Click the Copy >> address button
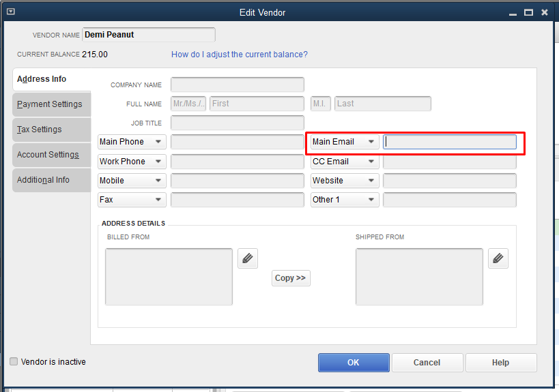This screenshot has width=559, height=392. tap(291, 278)
